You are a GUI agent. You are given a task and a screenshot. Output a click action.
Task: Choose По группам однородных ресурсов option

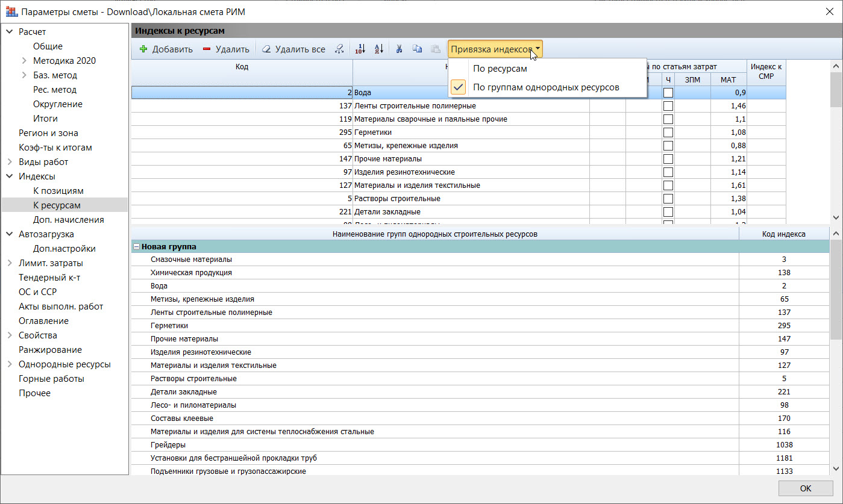coord(546,87)
